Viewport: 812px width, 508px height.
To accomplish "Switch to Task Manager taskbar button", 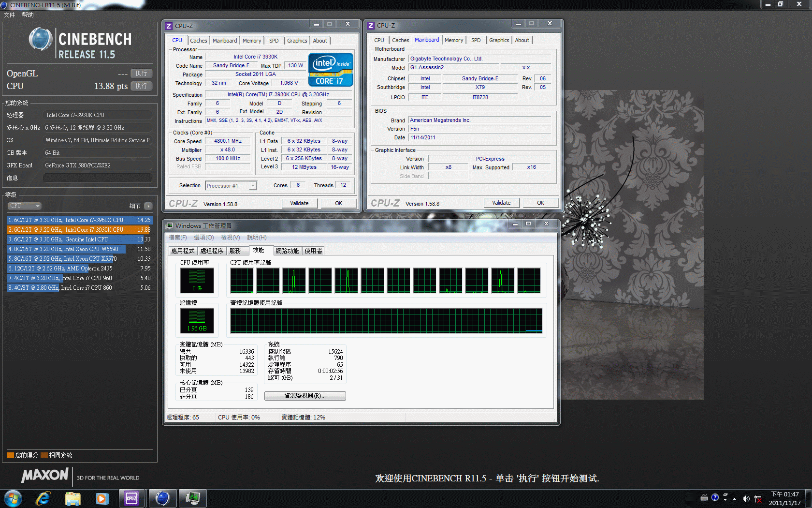I will 192,498.
